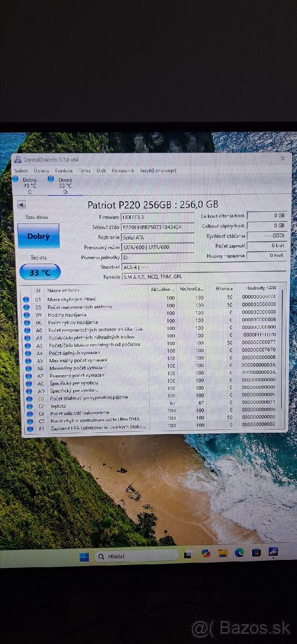Click the S.M.A.R.T., NCQ, TRIM features field

(204, 277)
